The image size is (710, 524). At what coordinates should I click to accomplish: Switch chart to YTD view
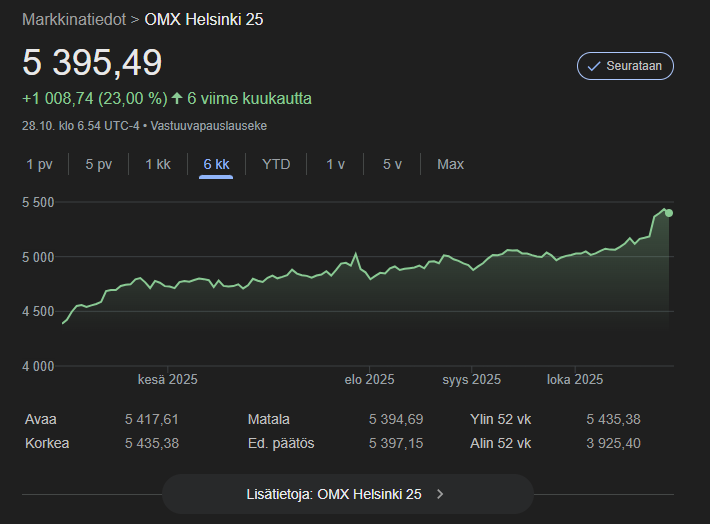point(276,164)
